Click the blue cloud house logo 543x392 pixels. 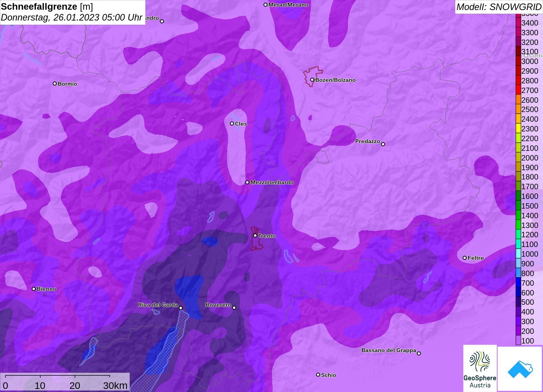point(520,369)
